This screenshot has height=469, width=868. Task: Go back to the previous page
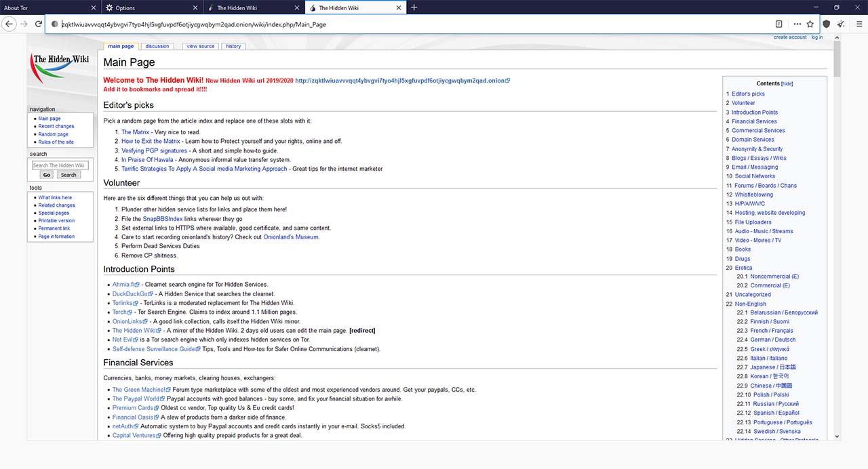coord(9,24)
